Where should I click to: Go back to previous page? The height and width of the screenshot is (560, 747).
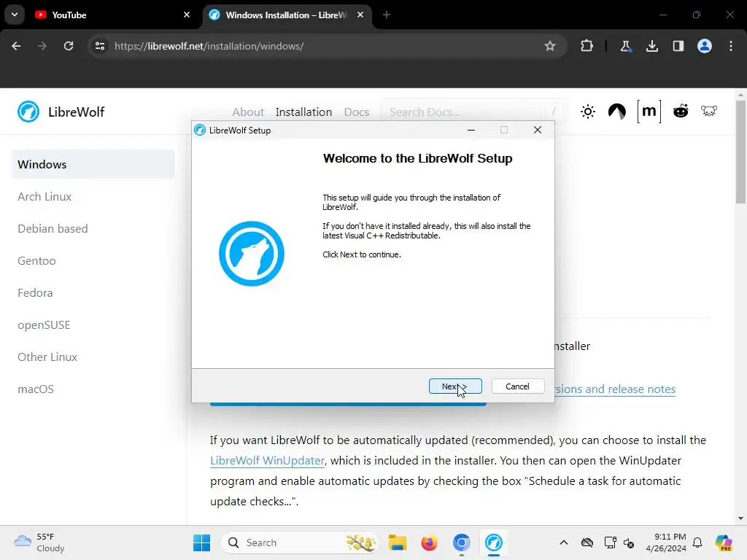[16, 46]
